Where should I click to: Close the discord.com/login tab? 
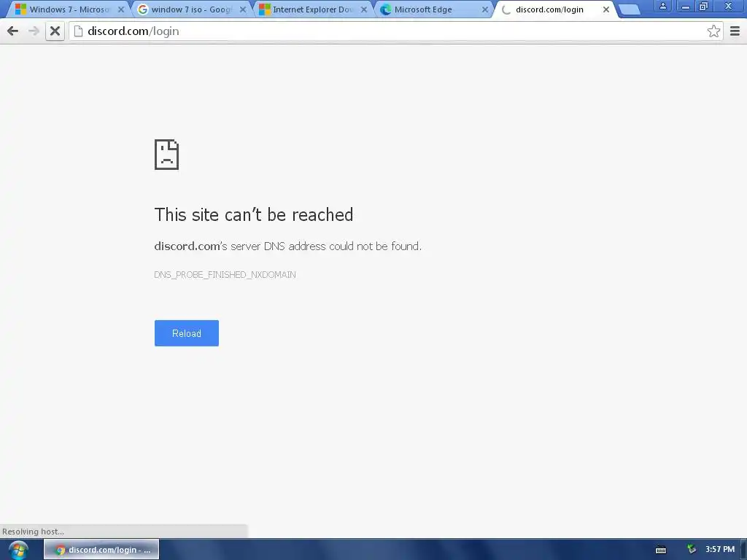tap(606, 9)
